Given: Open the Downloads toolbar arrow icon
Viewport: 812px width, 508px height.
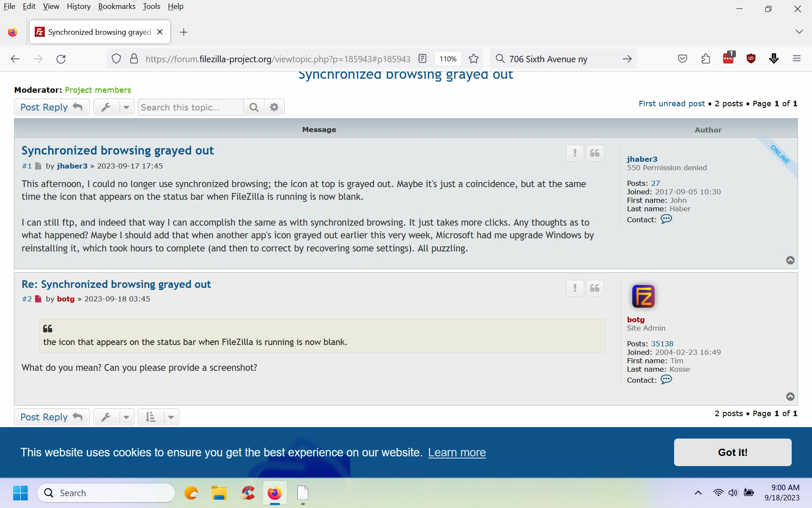Looking at the screenshot, I should pyautogui.click(x=774, y=59).
